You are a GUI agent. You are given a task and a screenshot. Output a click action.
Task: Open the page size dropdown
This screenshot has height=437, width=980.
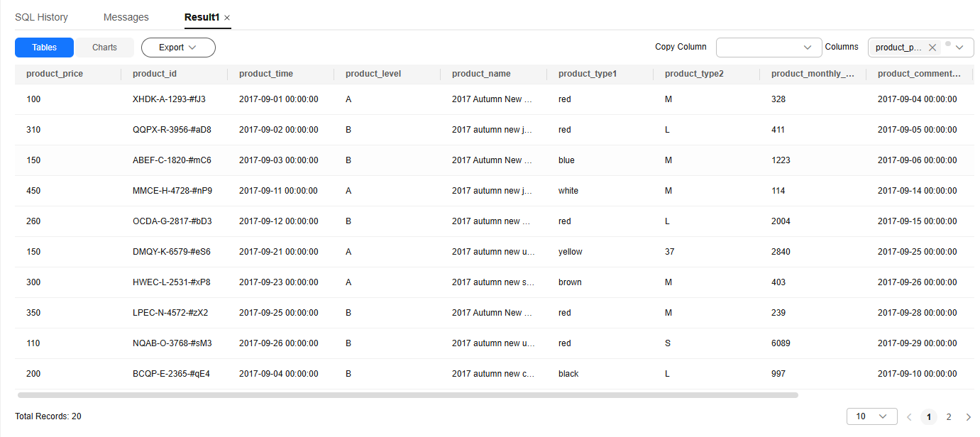871,416
